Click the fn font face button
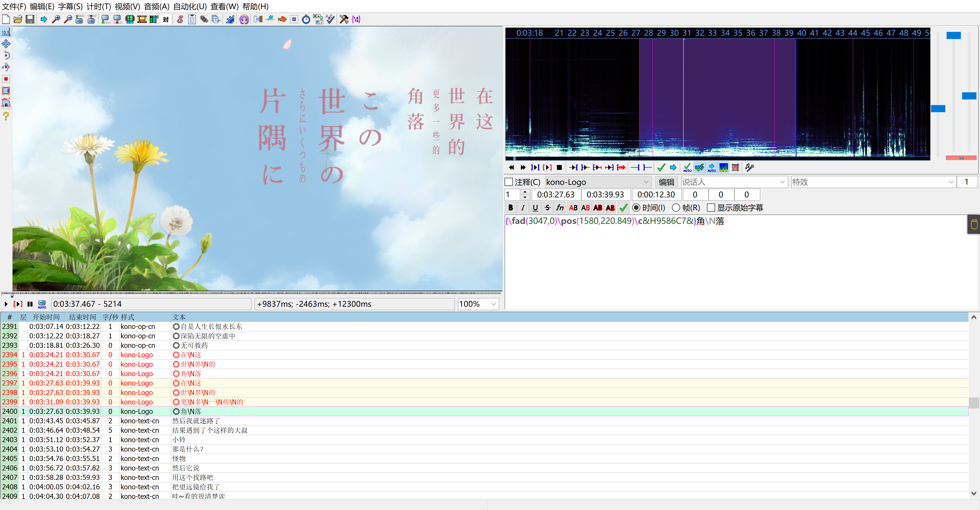This screenshot has width=980, height=510. pos(560,208)
